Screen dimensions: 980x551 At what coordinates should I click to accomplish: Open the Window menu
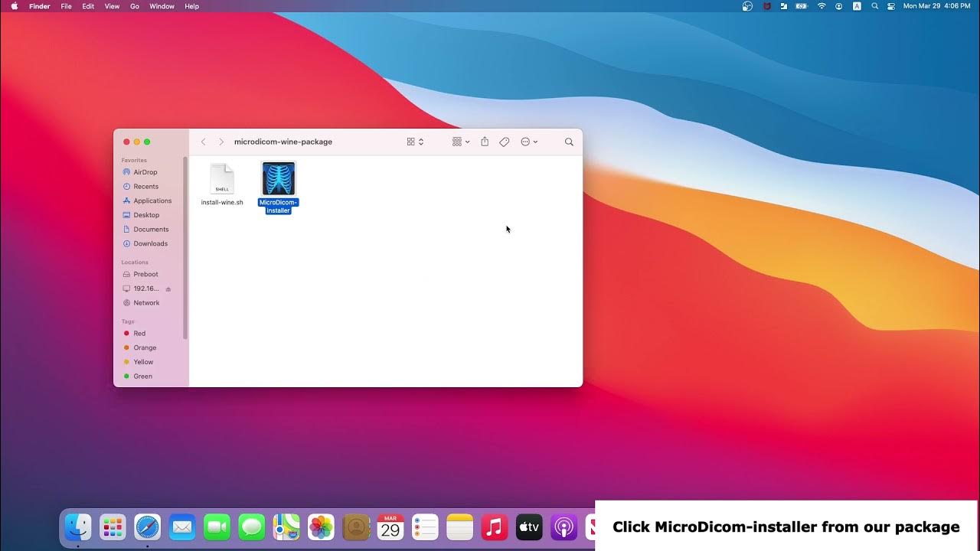pyautogui.click(x=162, y=6)
